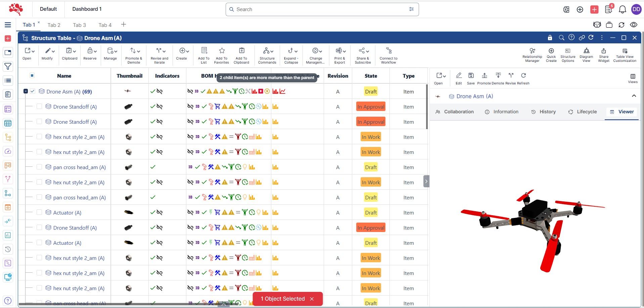Open Diagram View

point(586,51)
